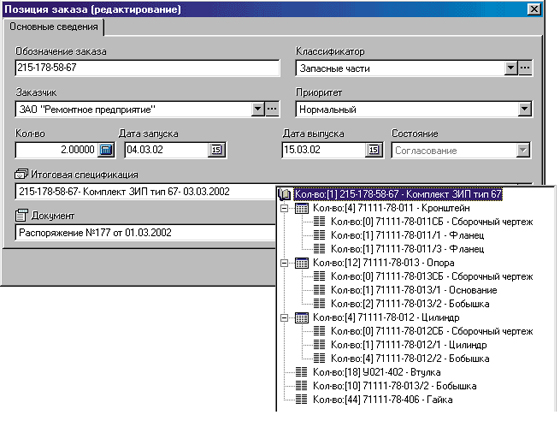
Task: Collapse the 71111-78-013 Опора node
Action: [x=284, y=263]
